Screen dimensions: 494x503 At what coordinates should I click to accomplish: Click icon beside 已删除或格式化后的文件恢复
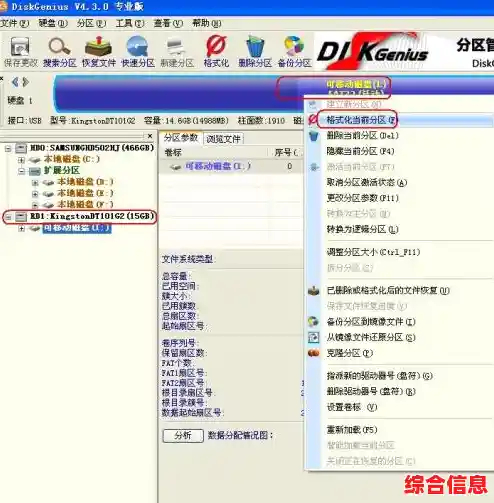pos(314,291)
